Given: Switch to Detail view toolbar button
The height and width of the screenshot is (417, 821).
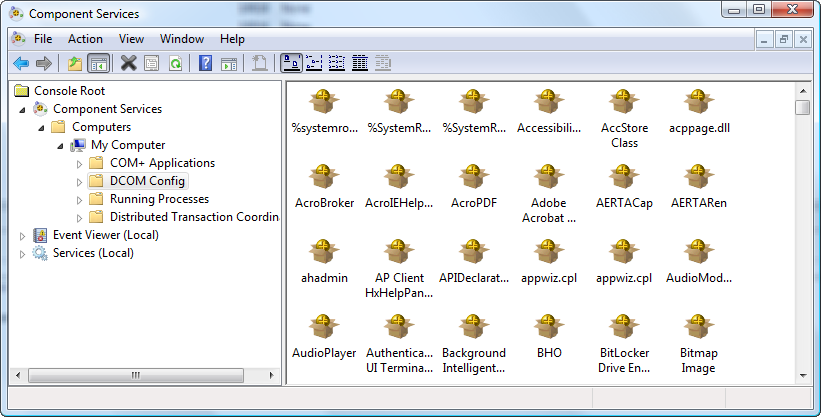Looking at the screenshot, I should pyautogui.click(x=360, y=63).
